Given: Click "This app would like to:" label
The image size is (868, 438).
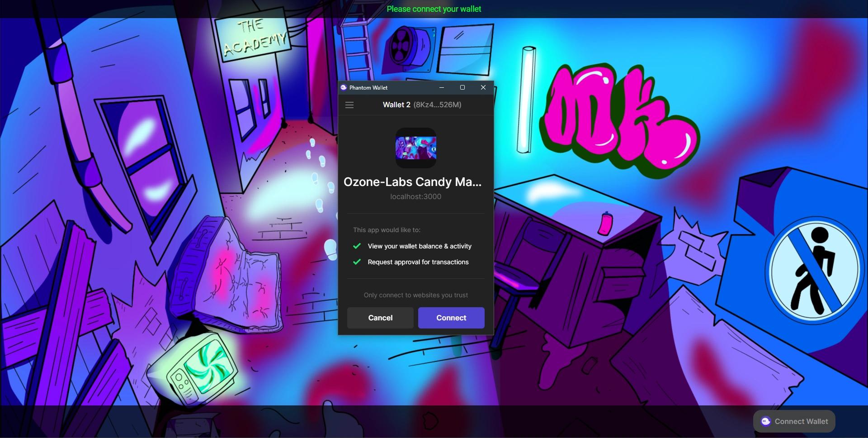Looking at the screenshot, I should [387, 230].
